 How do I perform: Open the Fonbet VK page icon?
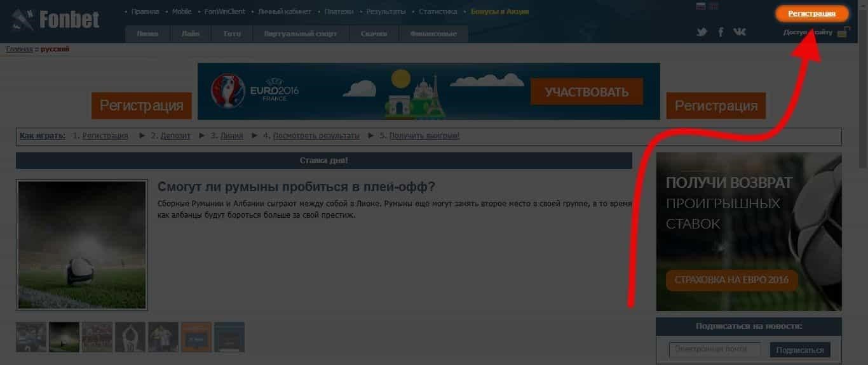740,32
